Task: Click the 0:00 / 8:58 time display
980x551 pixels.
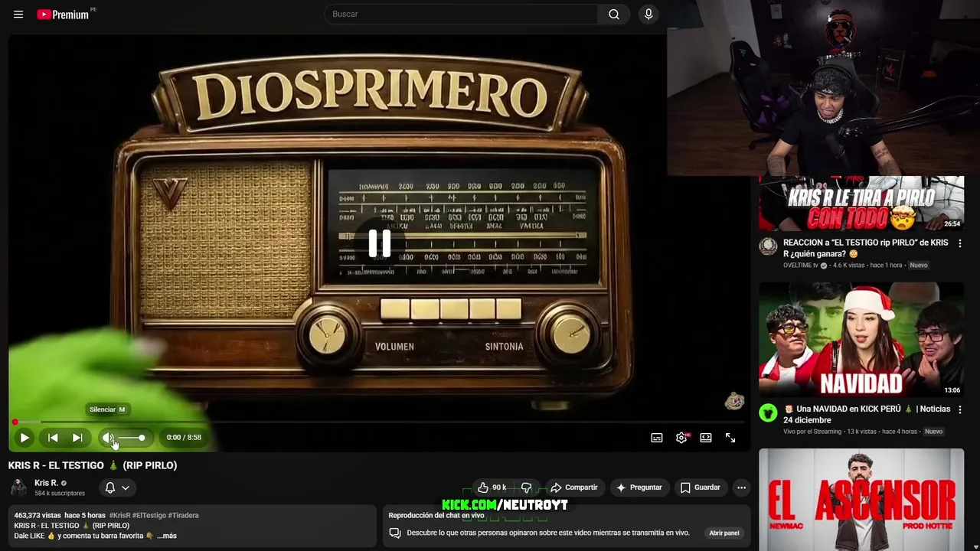Action: click(x=184, y=438)
